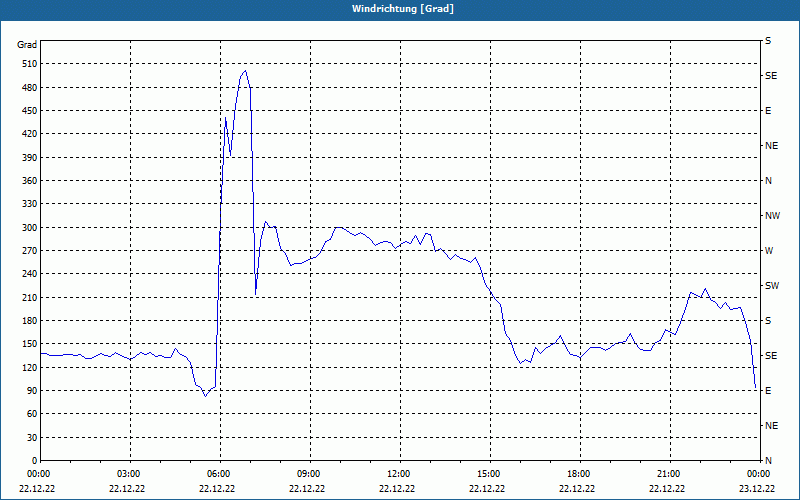Click the 22.12.22 date under 18:00
The image size is (800, 500).
point(577,488)
